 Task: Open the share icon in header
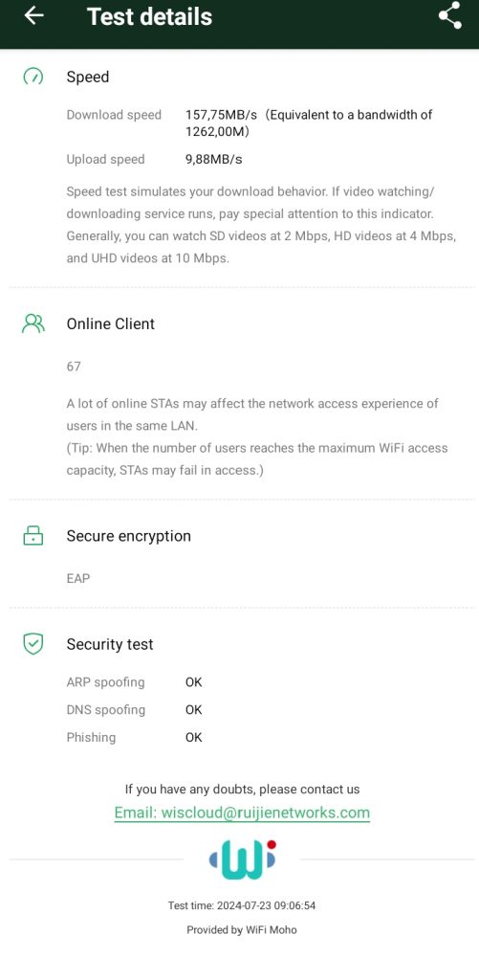[x=449, y=15]
